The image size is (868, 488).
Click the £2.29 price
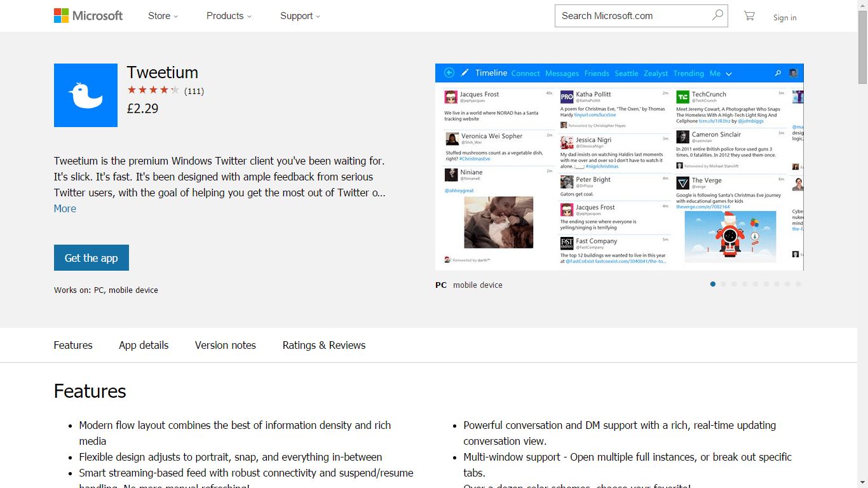143,109
